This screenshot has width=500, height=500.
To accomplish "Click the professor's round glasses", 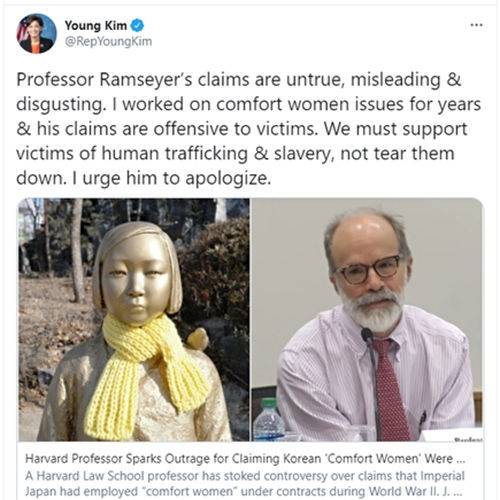I will pos(369,269).
